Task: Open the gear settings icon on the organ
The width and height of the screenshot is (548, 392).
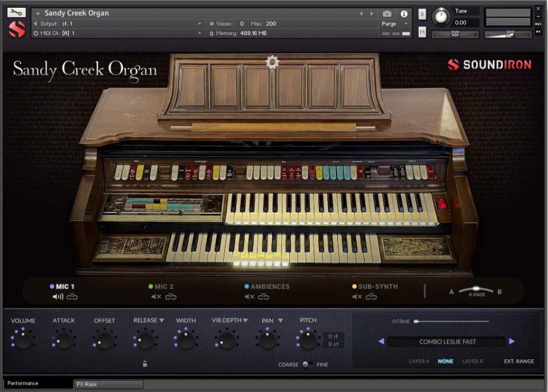Action: 272,62
